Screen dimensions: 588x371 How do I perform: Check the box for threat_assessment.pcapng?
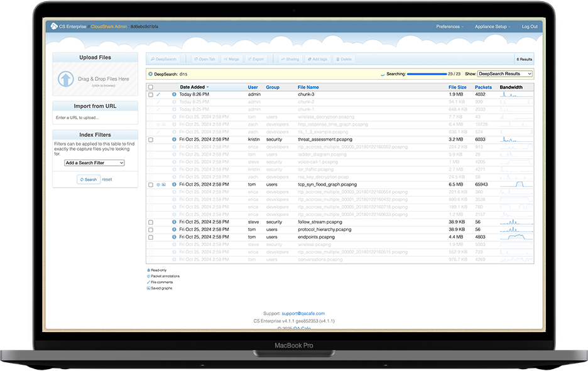pos(151,140)
